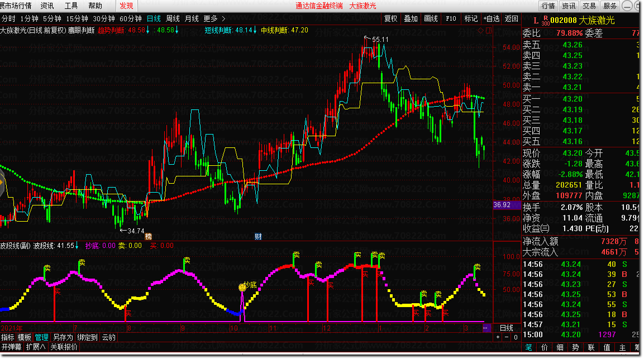Image resolution: width=644 pixels, height=359 pixels.
Task: Open the 发现 tab
Action: click(x=126, y=6)
